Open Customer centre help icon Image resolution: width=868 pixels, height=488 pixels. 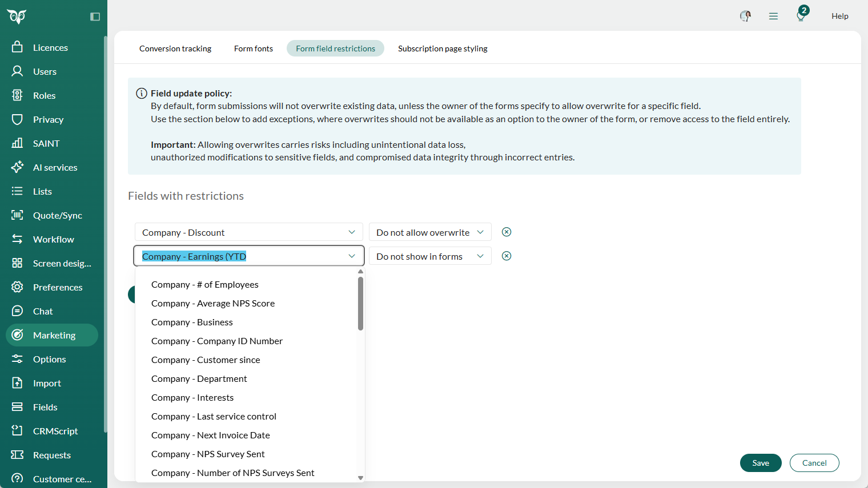pos(17,478)
